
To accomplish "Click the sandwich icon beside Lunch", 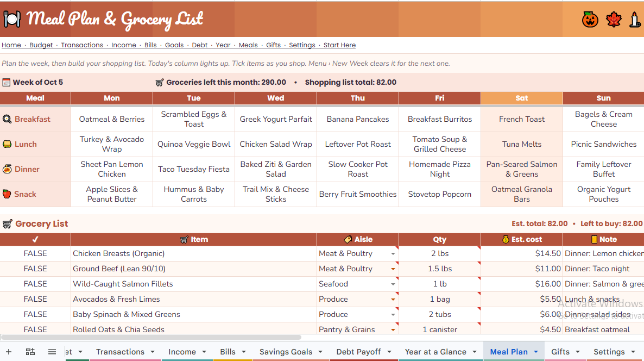I will pyautogui.click(x=7, y=144).
